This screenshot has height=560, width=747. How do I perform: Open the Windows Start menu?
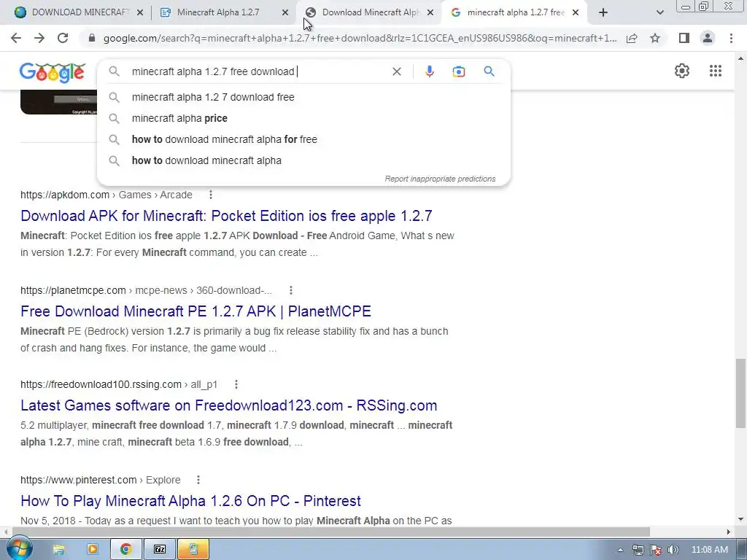click(19, 548)
